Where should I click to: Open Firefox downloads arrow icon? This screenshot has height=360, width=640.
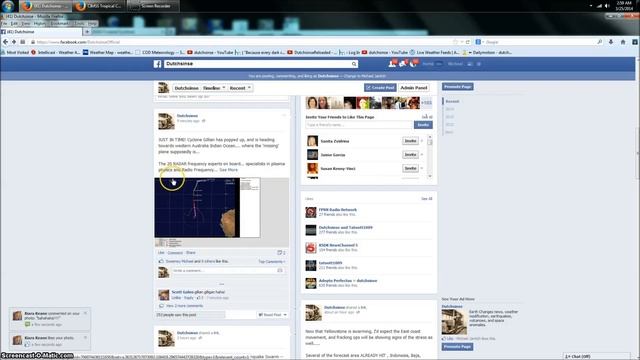pyautogui.click(x=611, y=42)
